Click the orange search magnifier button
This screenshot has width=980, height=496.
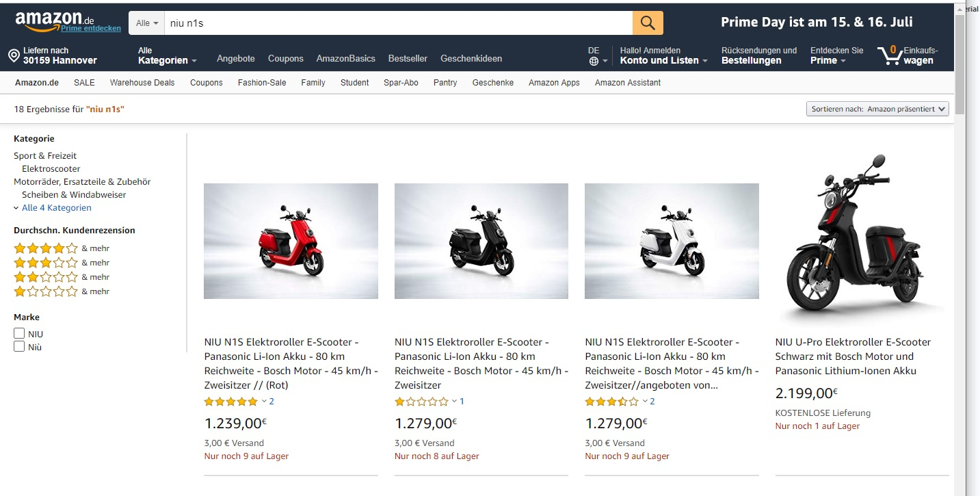point(648,23)
